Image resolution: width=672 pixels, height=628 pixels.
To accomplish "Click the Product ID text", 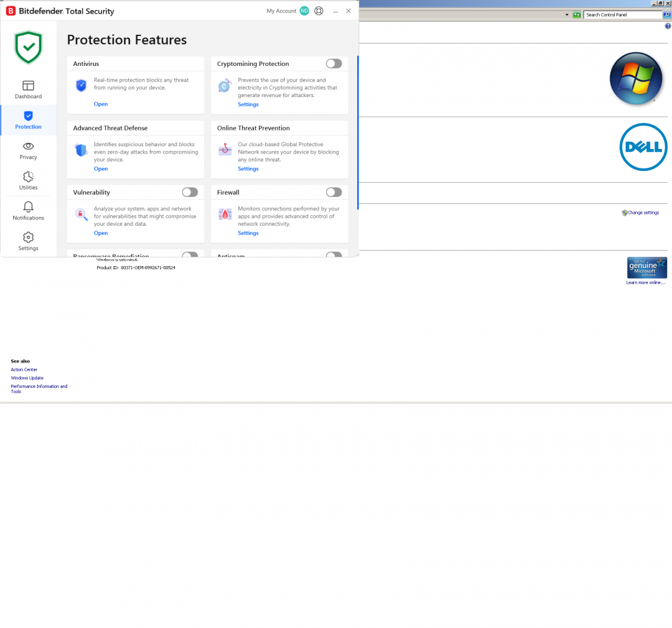I will (x=136, y=268).
